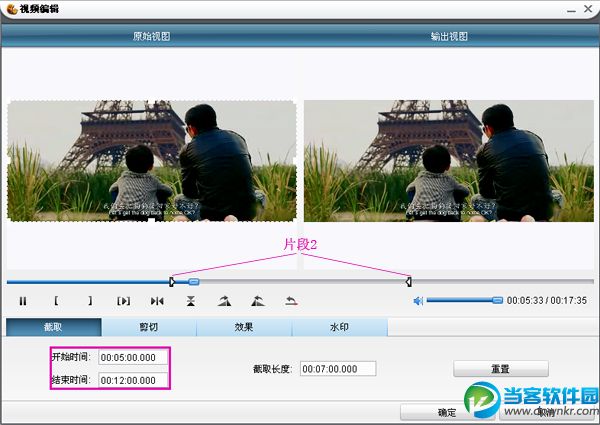
Task: Open the 效果 tab
Action: 244,327
